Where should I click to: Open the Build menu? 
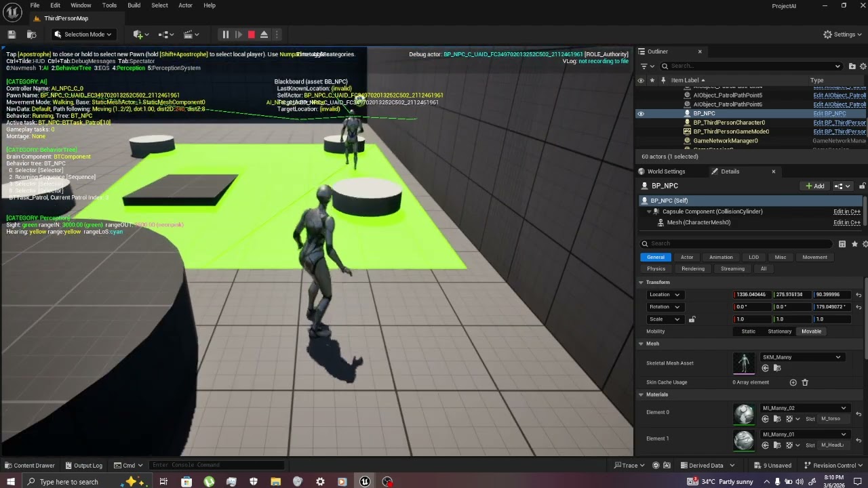click(134, 5)
